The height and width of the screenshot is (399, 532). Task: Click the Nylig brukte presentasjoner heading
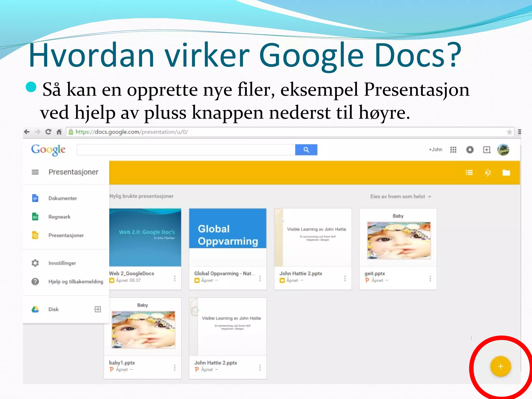click(x=141, y=196)
